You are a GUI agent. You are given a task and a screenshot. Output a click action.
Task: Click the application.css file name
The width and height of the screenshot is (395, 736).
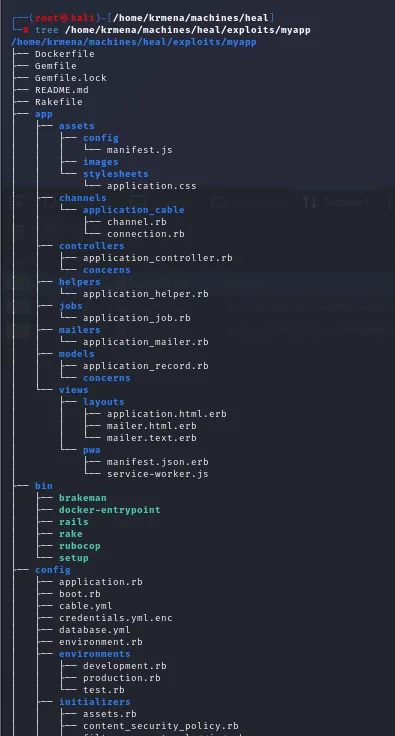pyautogui.click(x=152, y=186)
